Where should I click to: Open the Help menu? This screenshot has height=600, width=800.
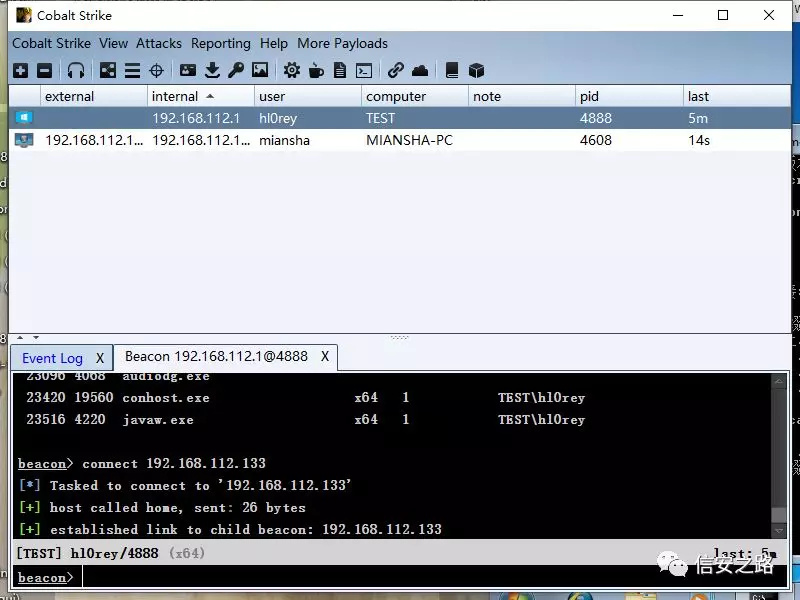pos(274,43)
